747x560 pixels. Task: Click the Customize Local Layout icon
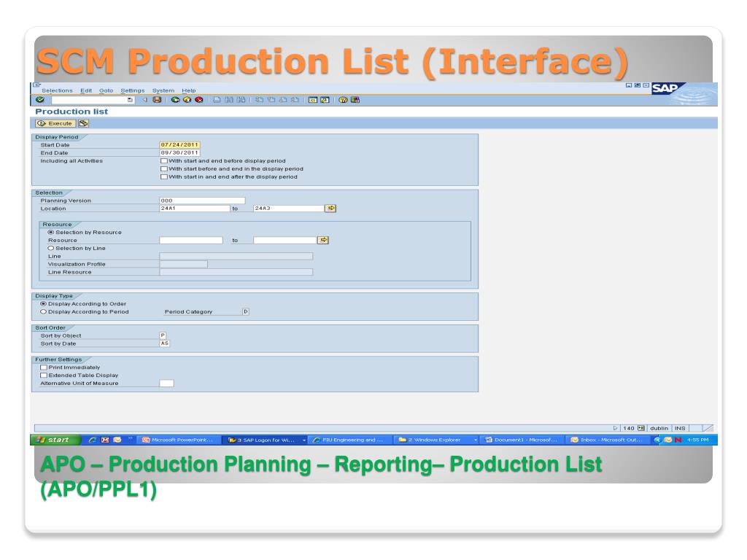tap(355, 99)
